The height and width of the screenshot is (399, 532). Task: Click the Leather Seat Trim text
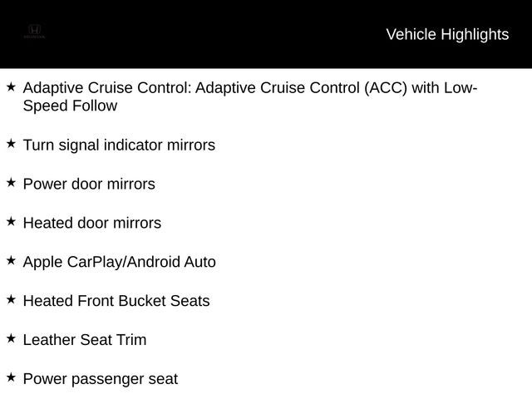[85, 340]
